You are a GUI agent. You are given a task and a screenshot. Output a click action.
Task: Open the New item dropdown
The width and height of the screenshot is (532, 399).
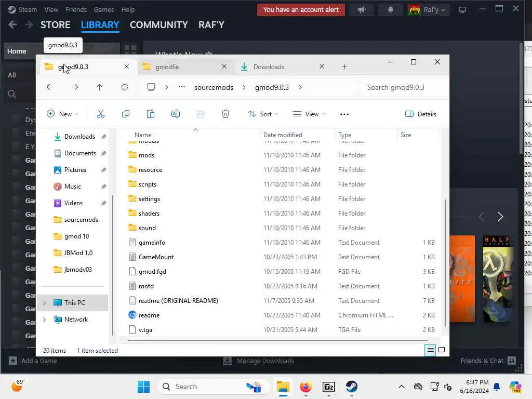coord(62,114)
